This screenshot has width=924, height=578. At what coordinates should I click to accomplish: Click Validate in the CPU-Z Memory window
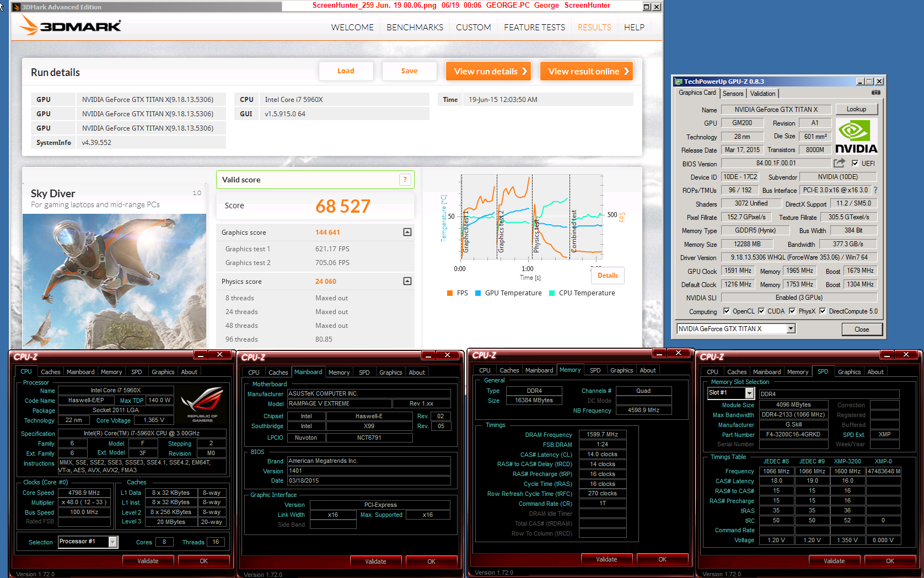[x=606, y=559]
